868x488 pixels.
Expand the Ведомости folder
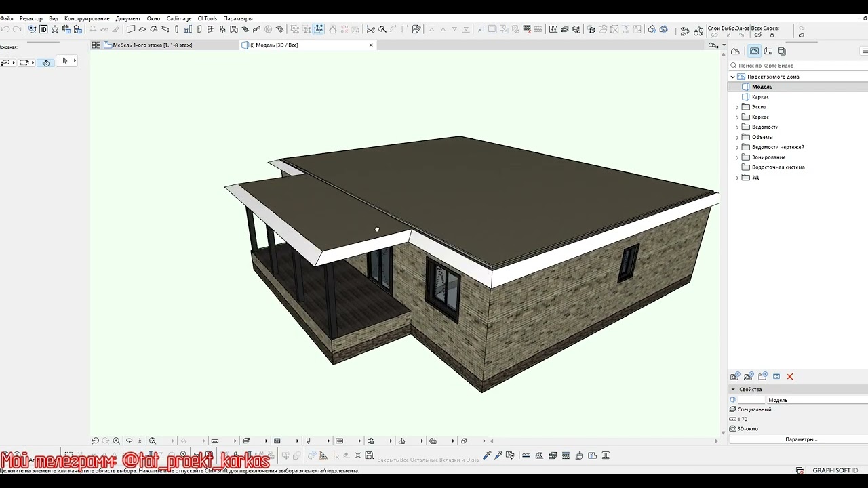pos(737,127)
